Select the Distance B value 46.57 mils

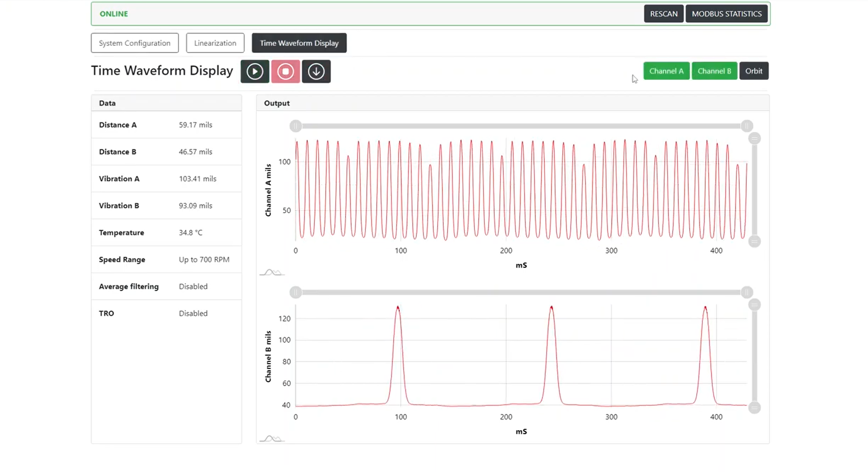(195, 152)
